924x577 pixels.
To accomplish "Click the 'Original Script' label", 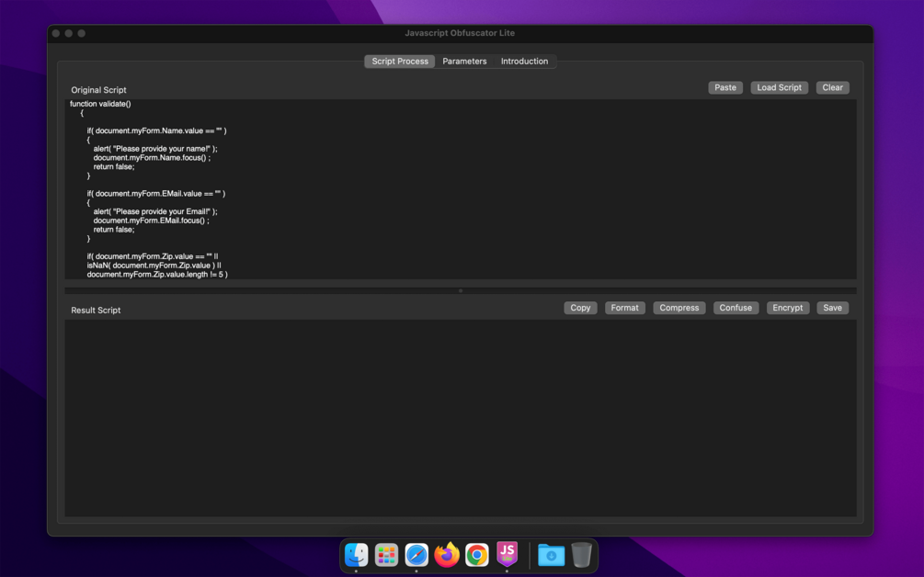I will [x=98, y=90].
